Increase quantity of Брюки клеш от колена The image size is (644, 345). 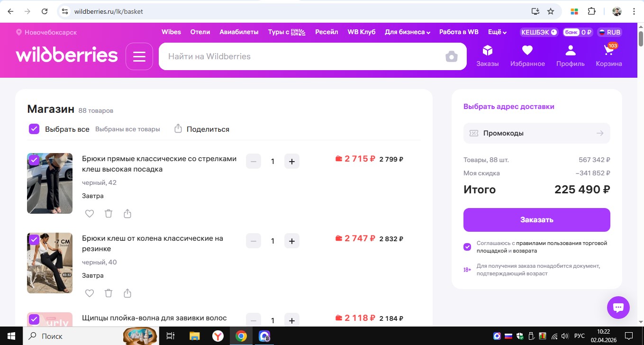(292, 241)
